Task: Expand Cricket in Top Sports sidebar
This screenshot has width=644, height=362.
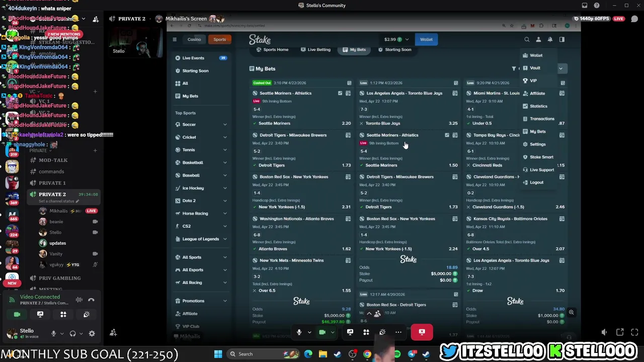Action: [225, 137]
